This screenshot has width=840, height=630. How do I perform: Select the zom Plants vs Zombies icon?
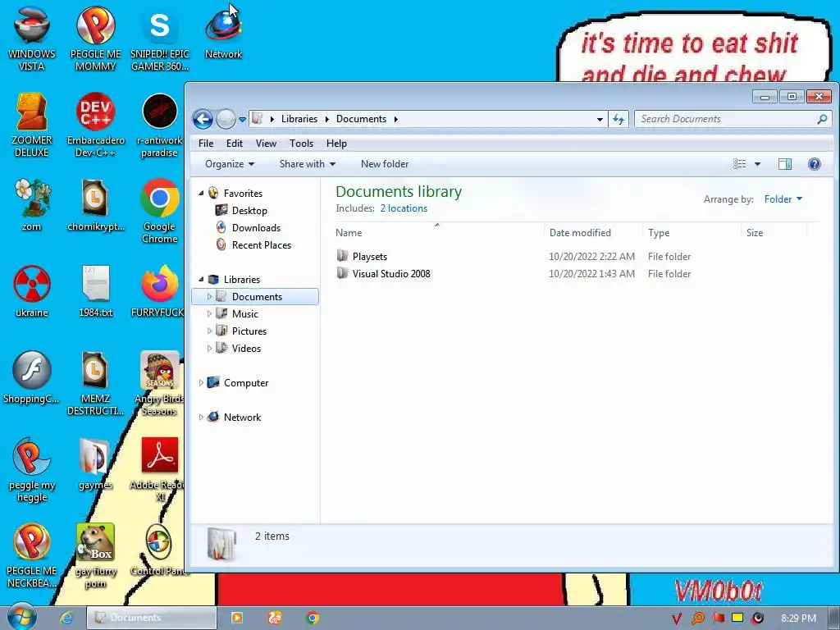point(32,205)
